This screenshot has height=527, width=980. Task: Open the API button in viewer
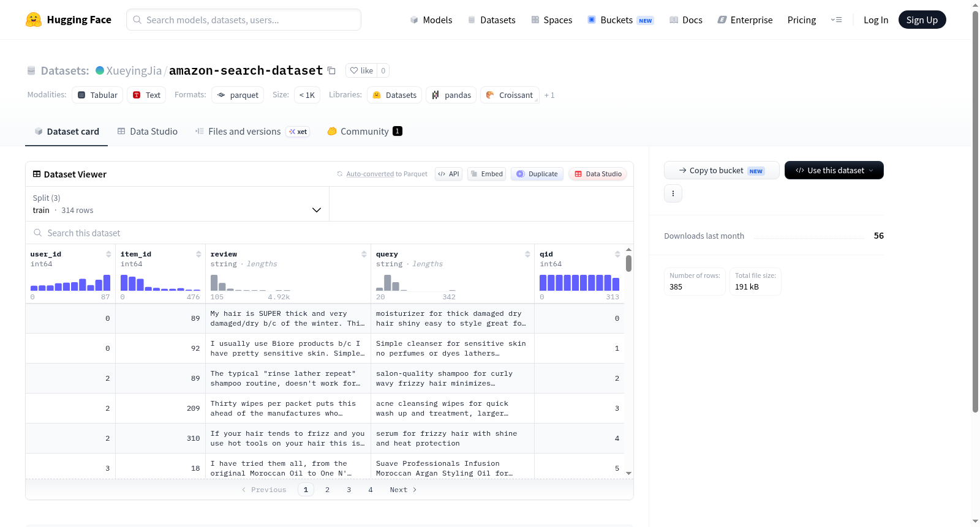point(448,174)
